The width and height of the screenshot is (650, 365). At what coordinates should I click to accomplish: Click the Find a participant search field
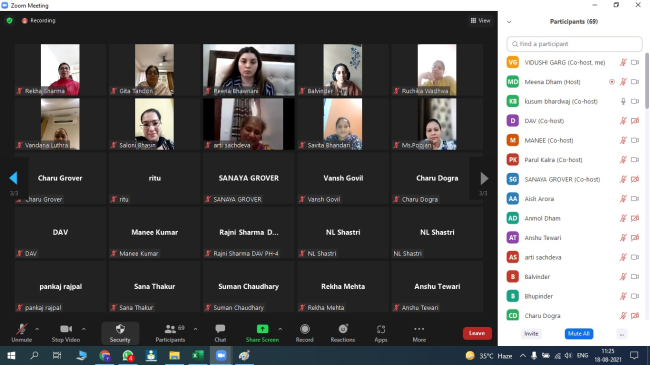(x=574, y=44)
